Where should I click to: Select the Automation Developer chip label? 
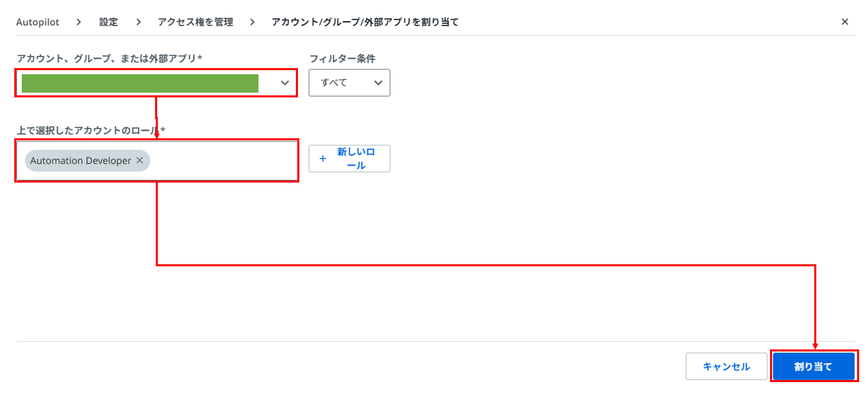(x=80, y=161)
